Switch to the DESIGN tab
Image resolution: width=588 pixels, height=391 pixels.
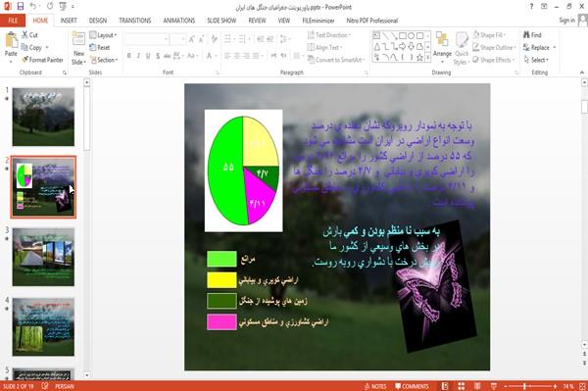point(98,21)
